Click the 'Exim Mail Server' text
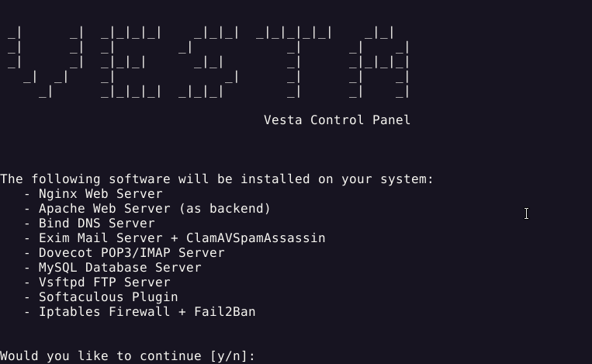 (100, 238)
